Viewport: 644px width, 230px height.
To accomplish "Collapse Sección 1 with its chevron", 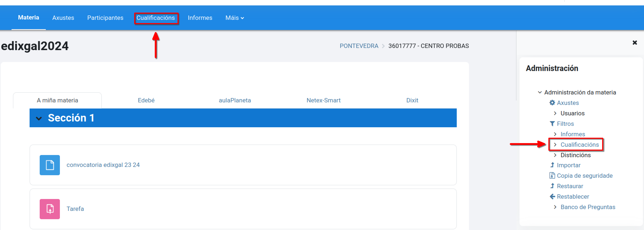I will tap(39, 118).
